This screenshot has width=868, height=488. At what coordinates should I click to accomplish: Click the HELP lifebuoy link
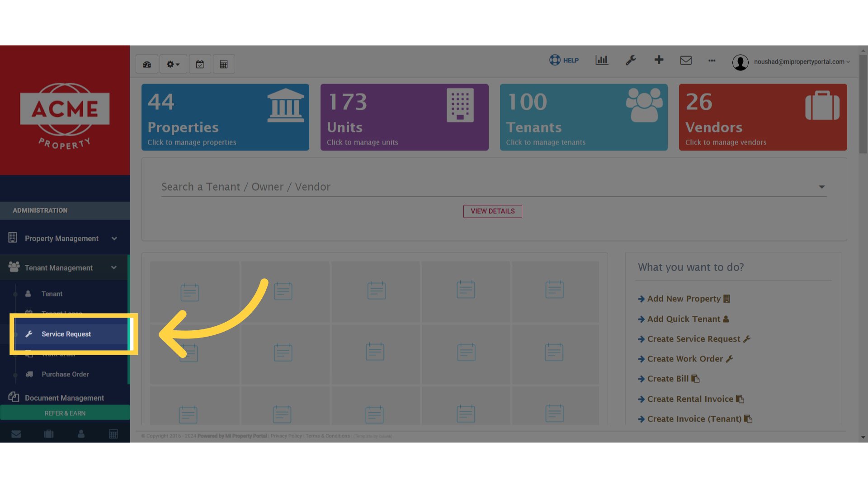(x=564, y=60)
